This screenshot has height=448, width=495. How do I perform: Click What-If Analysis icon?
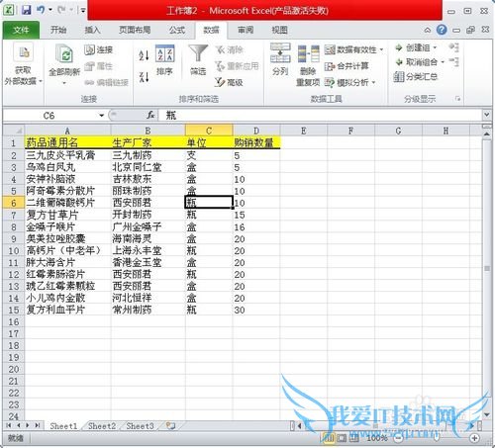[330, 82]
